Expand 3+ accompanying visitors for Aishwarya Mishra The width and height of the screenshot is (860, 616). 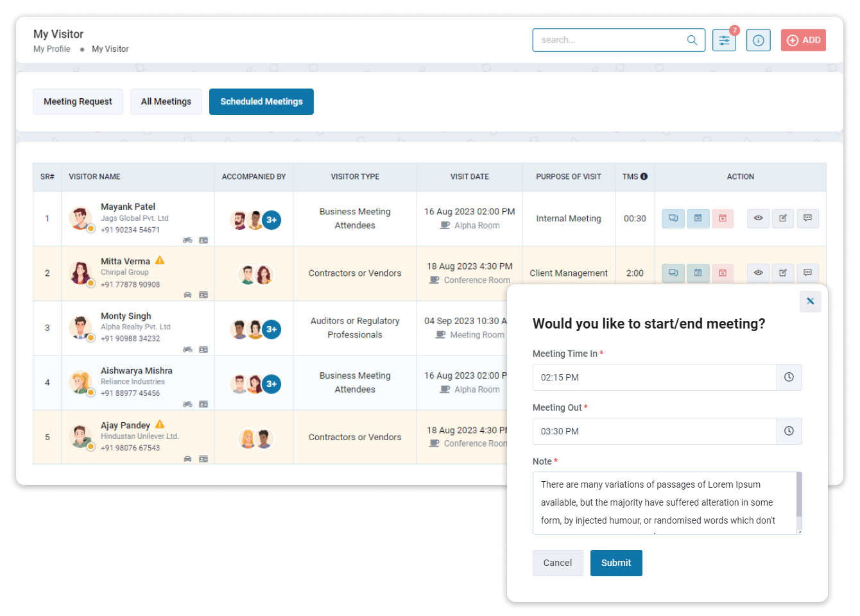point(271,384)
